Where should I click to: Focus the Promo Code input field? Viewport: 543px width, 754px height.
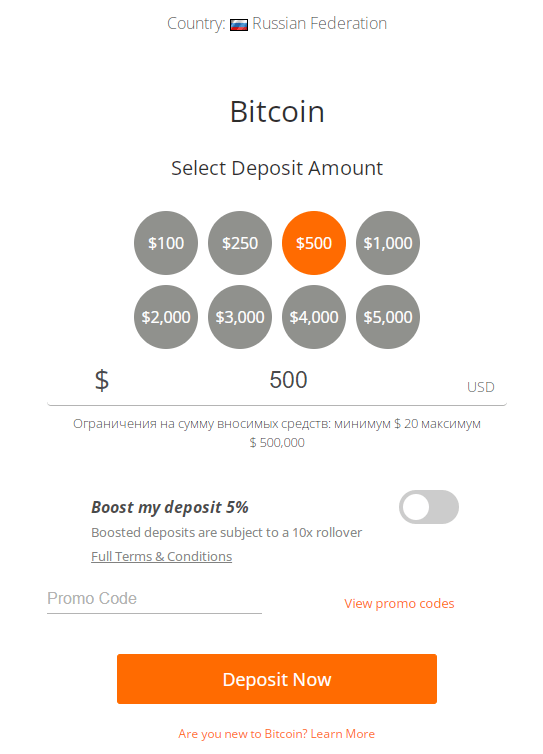pyautogui.click(x=154, y=599)
